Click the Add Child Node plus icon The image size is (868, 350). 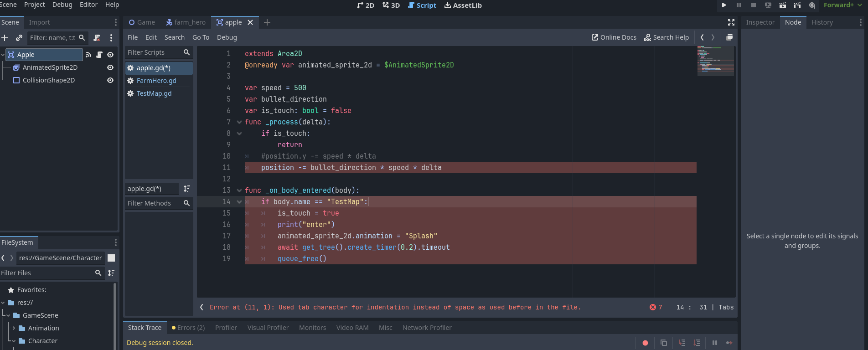coord(5,38)
